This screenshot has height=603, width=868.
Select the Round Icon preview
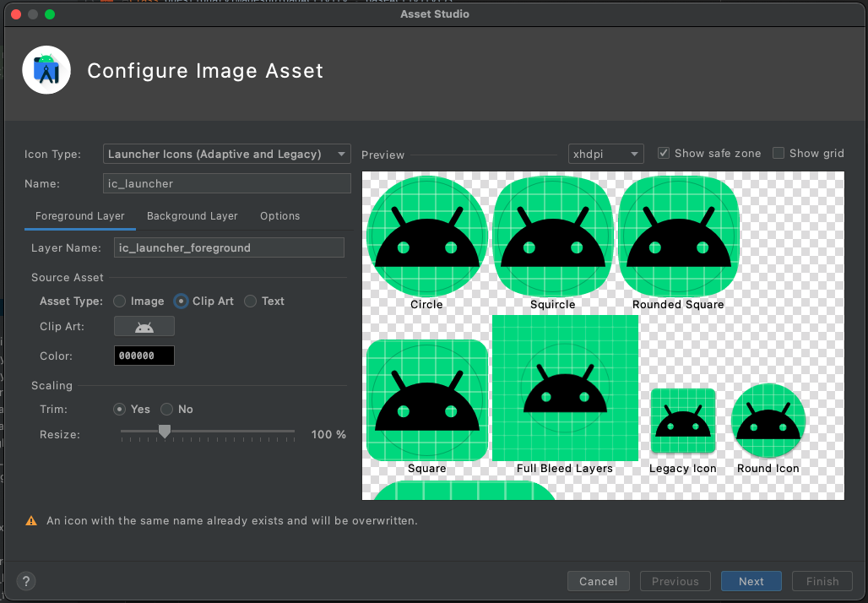coord(768,421)
